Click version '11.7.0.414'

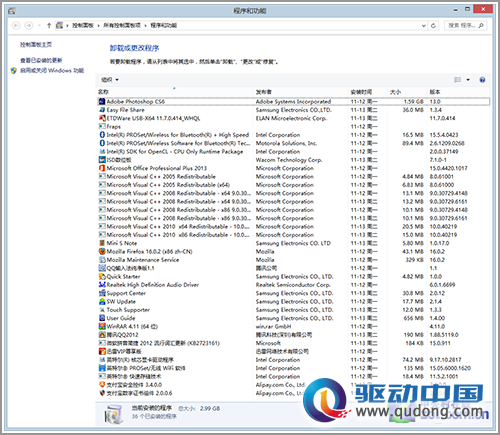point(442,118)
